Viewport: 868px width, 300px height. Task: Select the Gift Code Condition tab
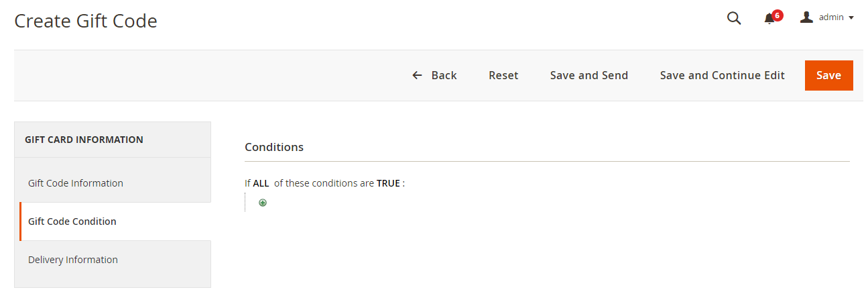click(72, 221)
